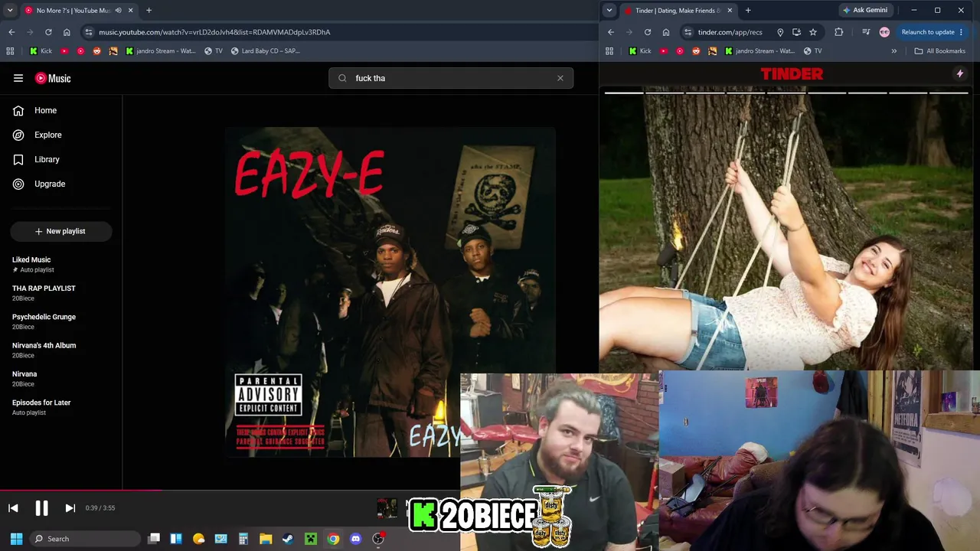This screenshot has width=980, height=551.
Task: Seek on the song progress bar
Action: tap(230, 491)
